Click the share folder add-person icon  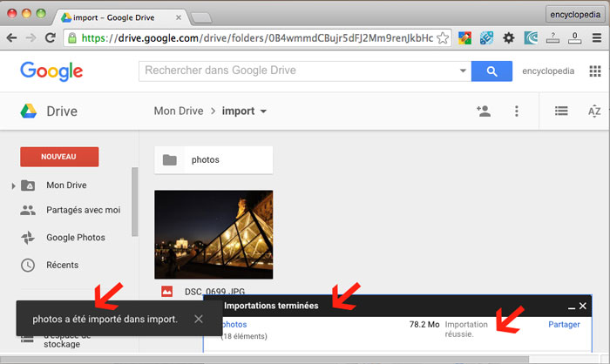coord(483,111)
